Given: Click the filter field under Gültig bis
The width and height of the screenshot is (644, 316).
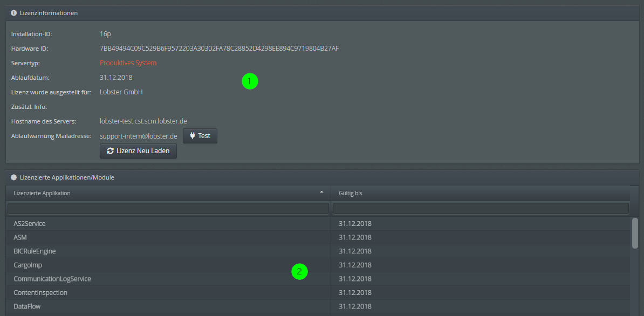Looking at the screenshot, I should (480, 208).
